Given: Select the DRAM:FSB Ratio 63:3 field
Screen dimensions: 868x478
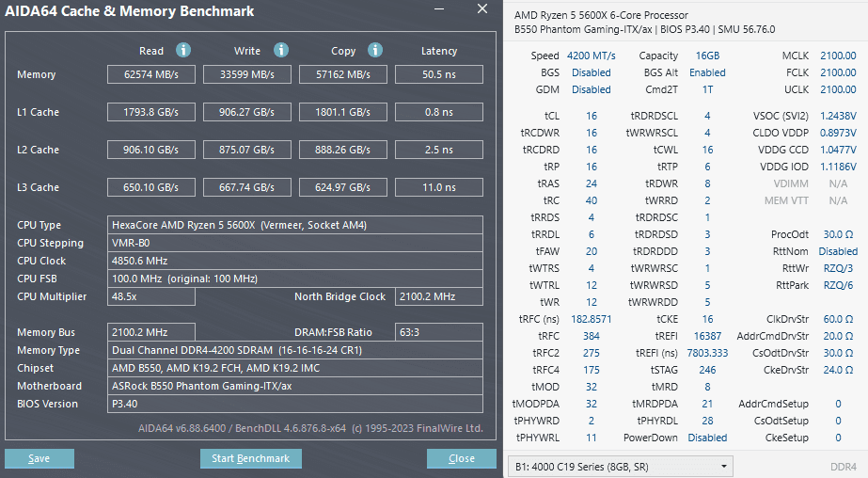Looking at the screenshot, I should (x=439, y=332).
